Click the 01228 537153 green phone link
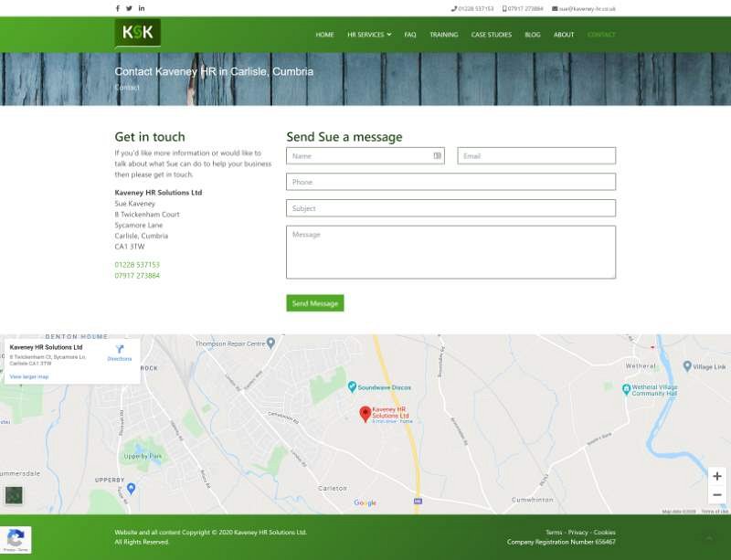This screenshot has width=731, height=560. click(137, 265)
